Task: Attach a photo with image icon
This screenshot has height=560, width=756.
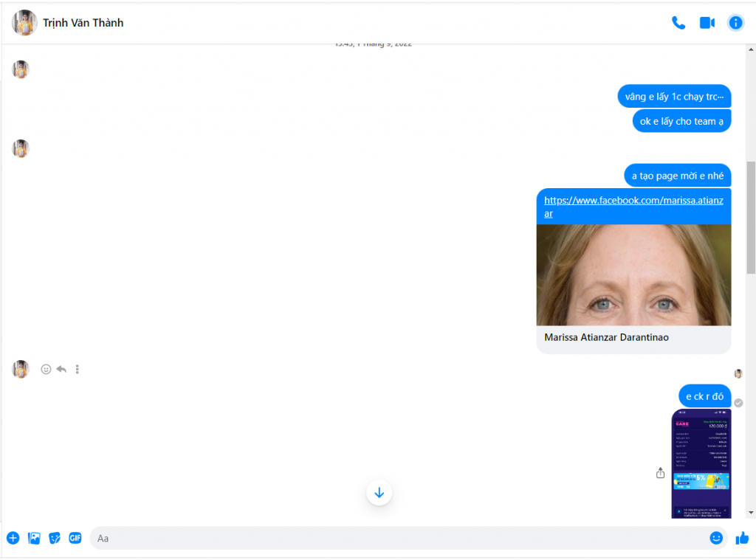Action: click(34, 538)
